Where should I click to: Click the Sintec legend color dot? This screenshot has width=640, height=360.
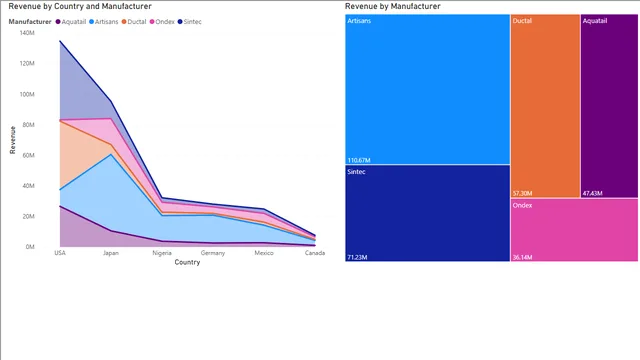(180, 22)
